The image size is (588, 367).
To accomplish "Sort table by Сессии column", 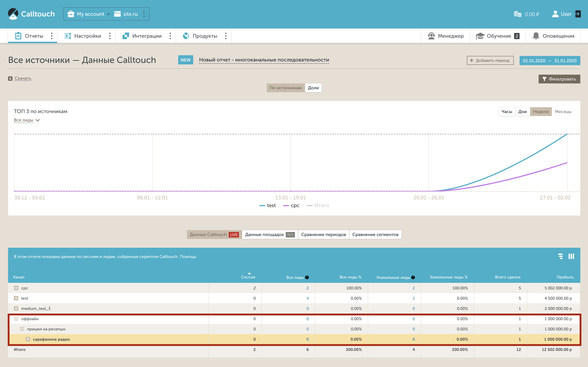I will click(248, 277).
